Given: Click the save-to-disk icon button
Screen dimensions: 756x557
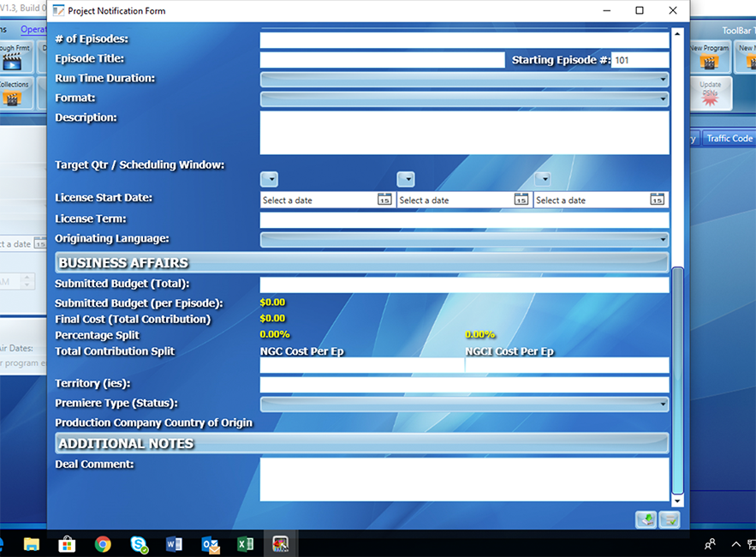Looking at the screenshot, I should (x=646, y=519).
